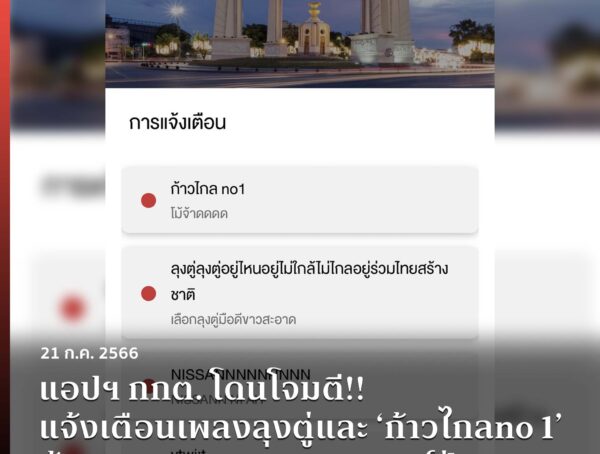Click the เลือกลุงตู่มือดีขาวสะอาด subtitle
Viewport: 600px width, 454px height.
233,320
